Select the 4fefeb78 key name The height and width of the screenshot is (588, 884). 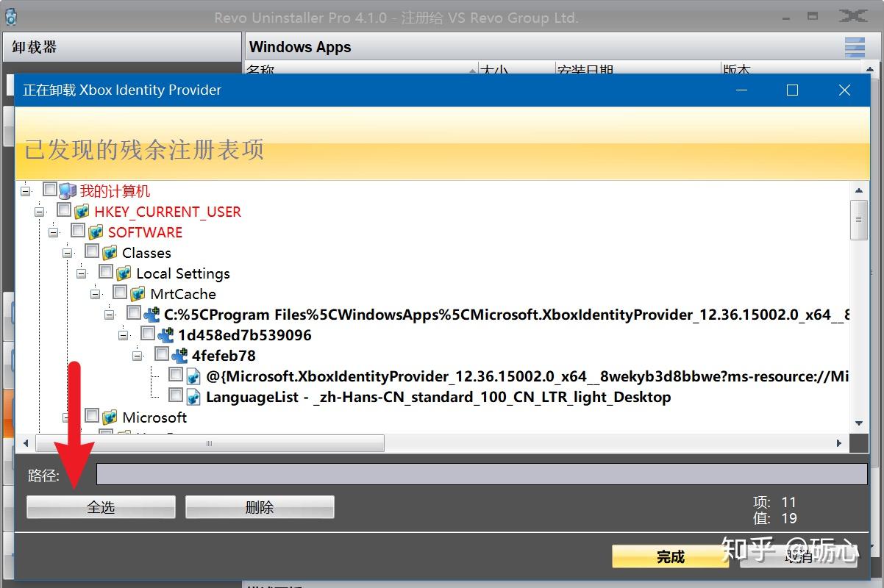pyautogui.click(x=224, y=356)
